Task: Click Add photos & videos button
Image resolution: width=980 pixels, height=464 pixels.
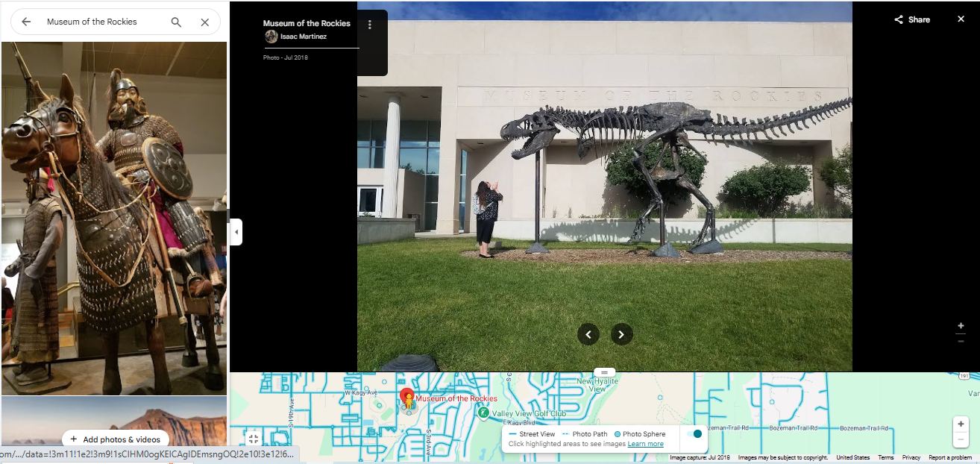Action: point(116,439)
